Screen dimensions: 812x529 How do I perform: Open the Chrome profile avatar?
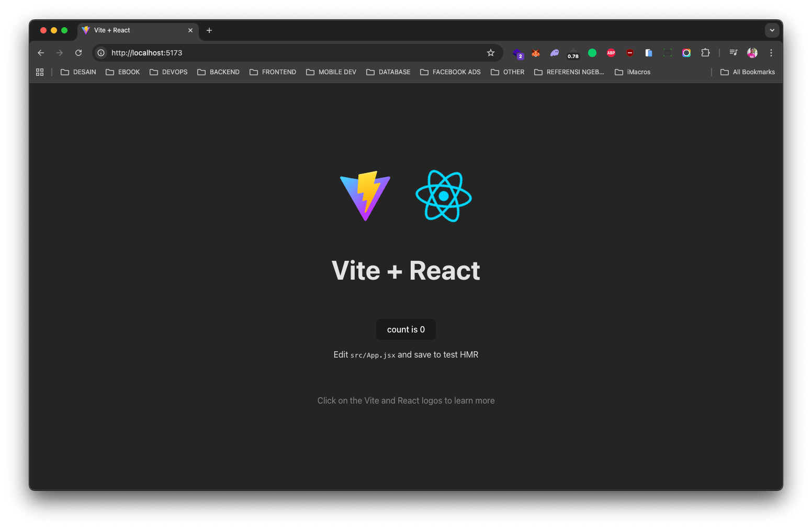tap(752, 53)
